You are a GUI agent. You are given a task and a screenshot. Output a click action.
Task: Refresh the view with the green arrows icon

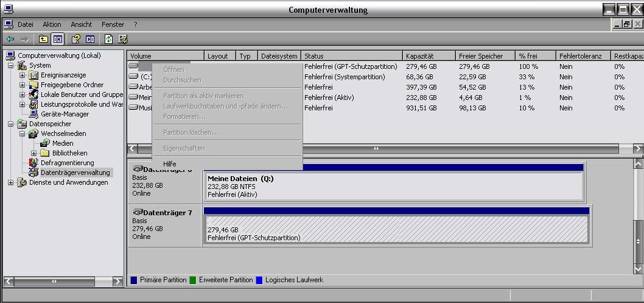click(108, 39)
